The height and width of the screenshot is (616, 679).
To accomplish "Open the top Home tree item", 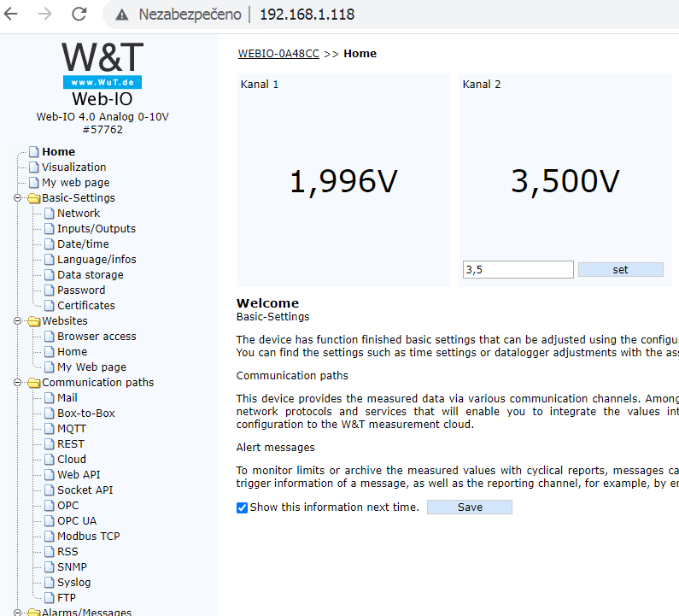I will (x=58, y=151).
